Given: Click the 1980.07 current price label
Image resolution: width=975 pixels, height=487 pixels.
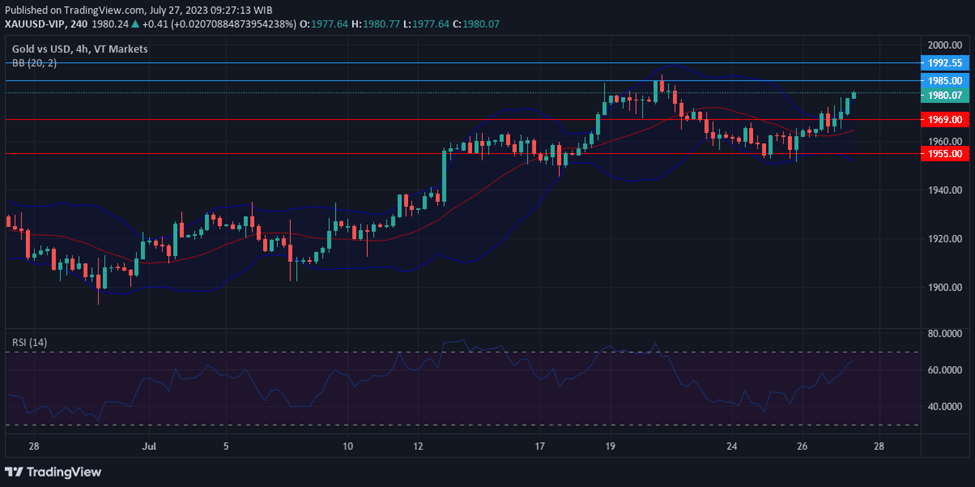Looking at the screenshot, I should click(x=944, y=95).
